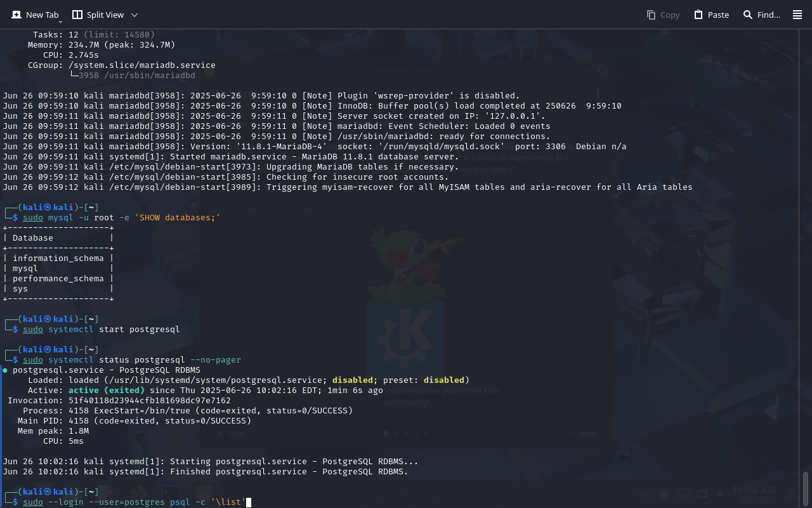Click '/usr/lib/systemd/system/postgresql.service' unit path
Screen dimensions: 812x508
click(x=218, y=380)
